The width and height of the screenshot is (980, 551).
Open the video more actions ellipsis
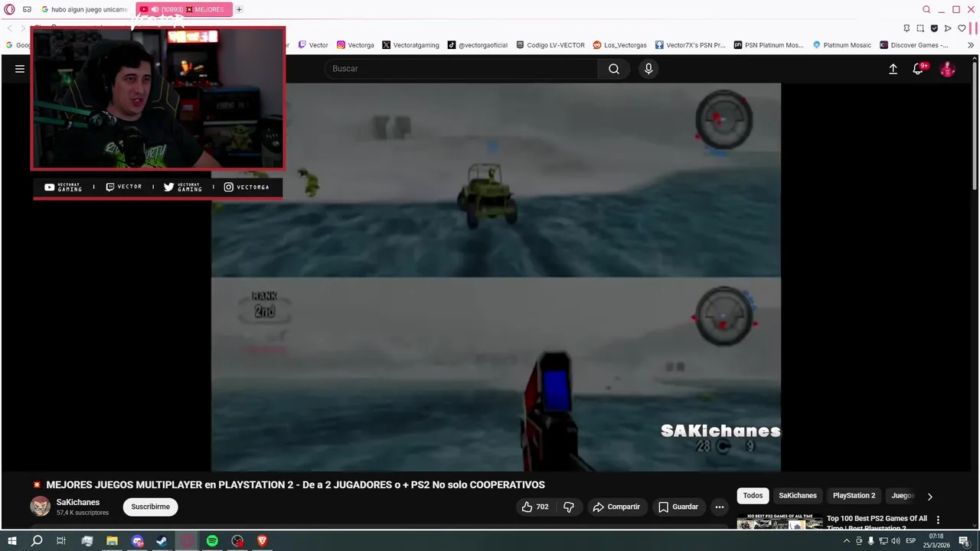pyautogui.click(x=719, y=507)
